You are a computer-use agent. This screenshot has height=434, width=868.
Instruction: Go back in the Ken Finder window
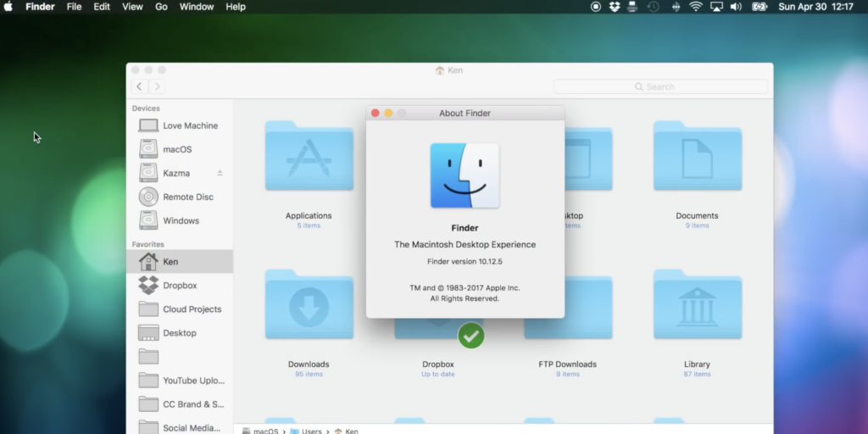(140, 86)
